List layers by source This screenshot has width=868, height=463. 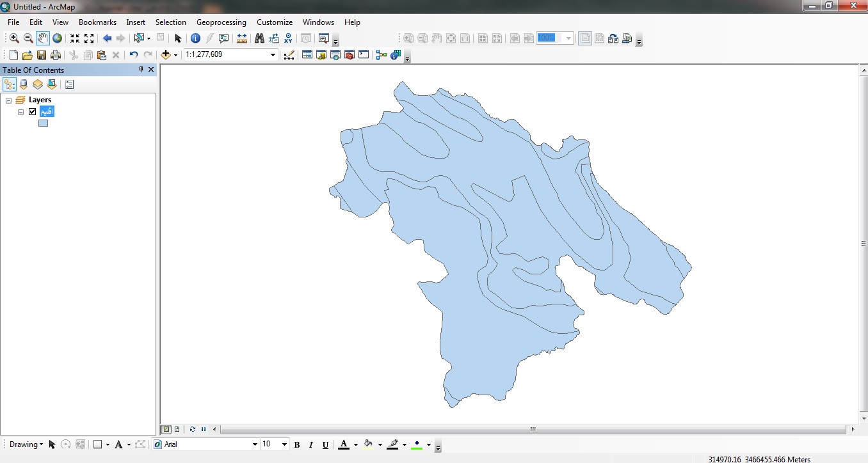[x=24, y=84]
